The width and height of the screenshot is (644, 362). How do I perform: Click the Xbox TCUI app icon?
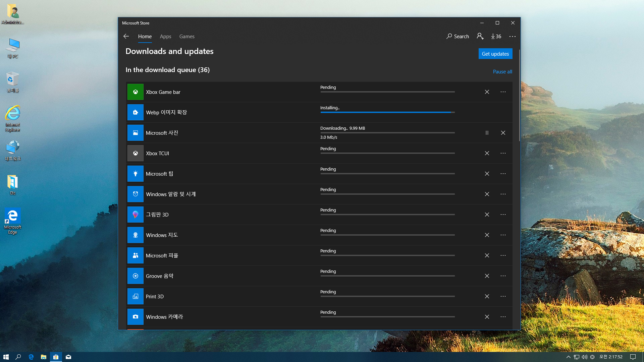(135, 153)
